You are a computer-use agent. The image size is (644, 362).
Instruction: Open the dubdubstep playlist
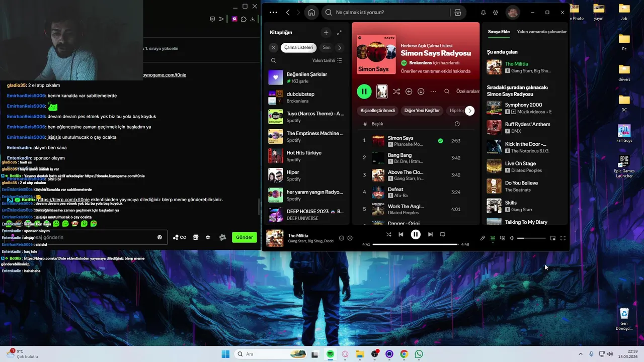(306, 98)
